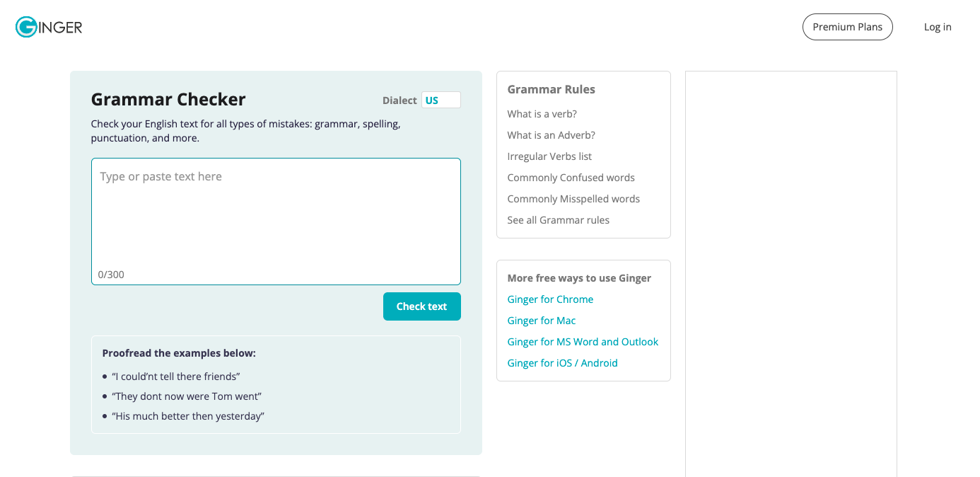Screen dimensions: 980x477
Task: Click the Log in link
Action: tap(937, 26)
